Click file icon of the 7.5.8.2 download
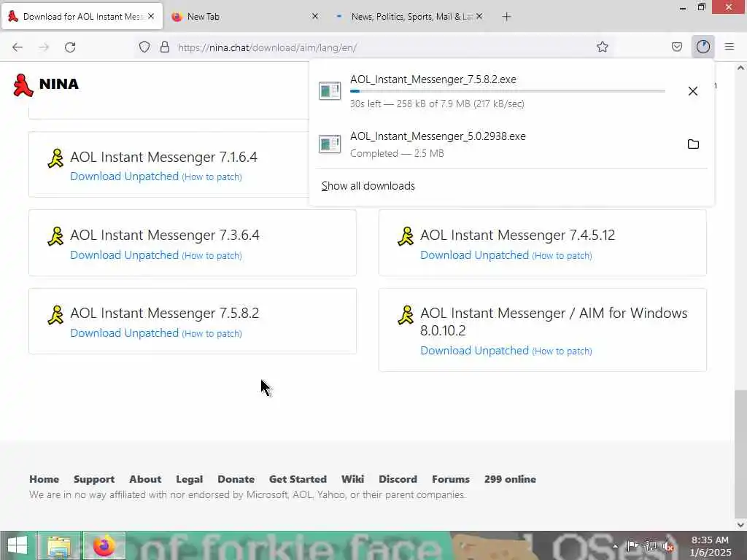This screenshot has width=747, height=560. click(x=330, y=91)
